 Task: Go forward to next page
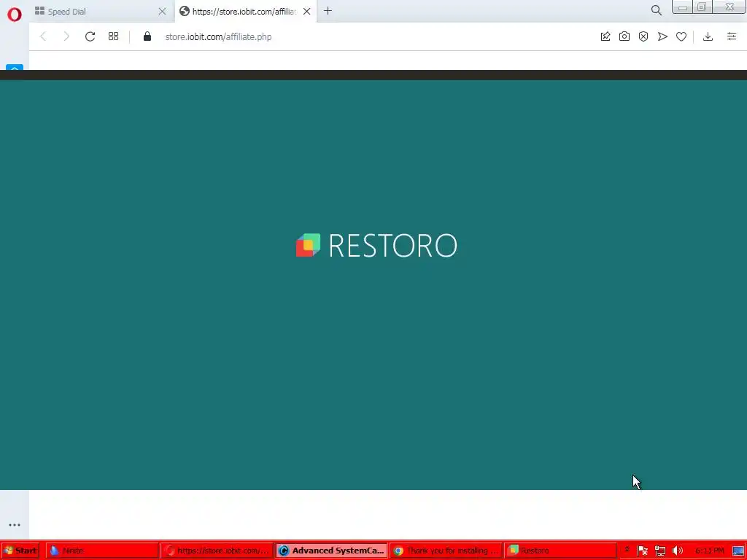pyautogui.click(x=66, y=36)
